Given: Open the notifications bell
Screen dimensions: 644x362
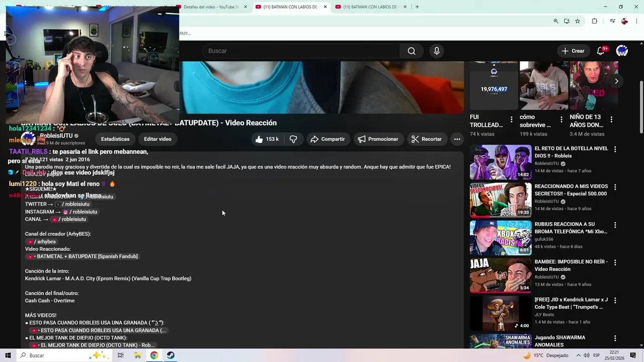Looking at the screenshot, I should [x=601, y=51].
